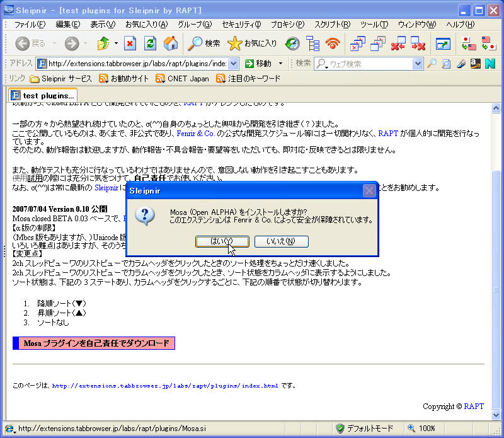This screenshot has width=504, height=438.
Task: Expand the address bar URL dropdown
Action: 233,64
